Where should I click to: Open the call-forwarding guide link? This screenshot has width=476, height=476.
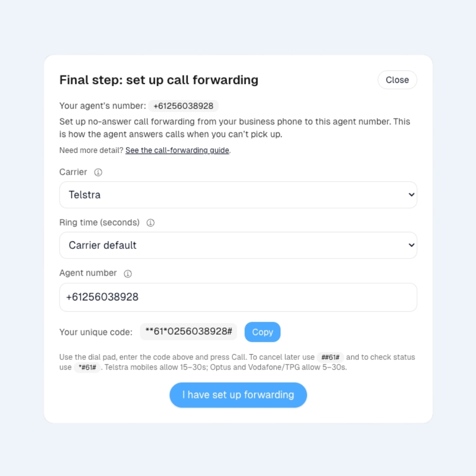pos(178,150)
